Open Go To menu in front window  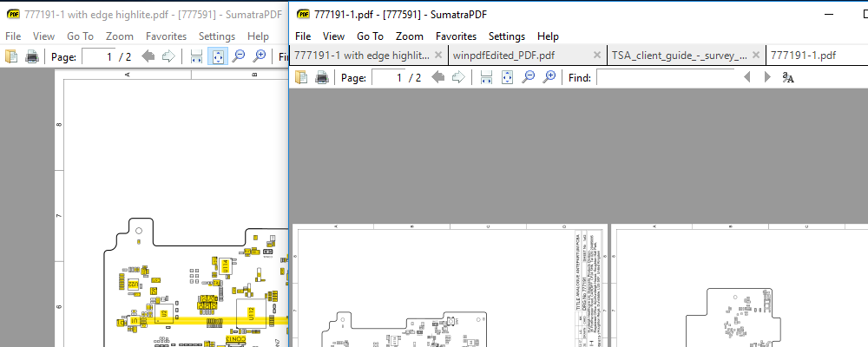tap(370, 36)
